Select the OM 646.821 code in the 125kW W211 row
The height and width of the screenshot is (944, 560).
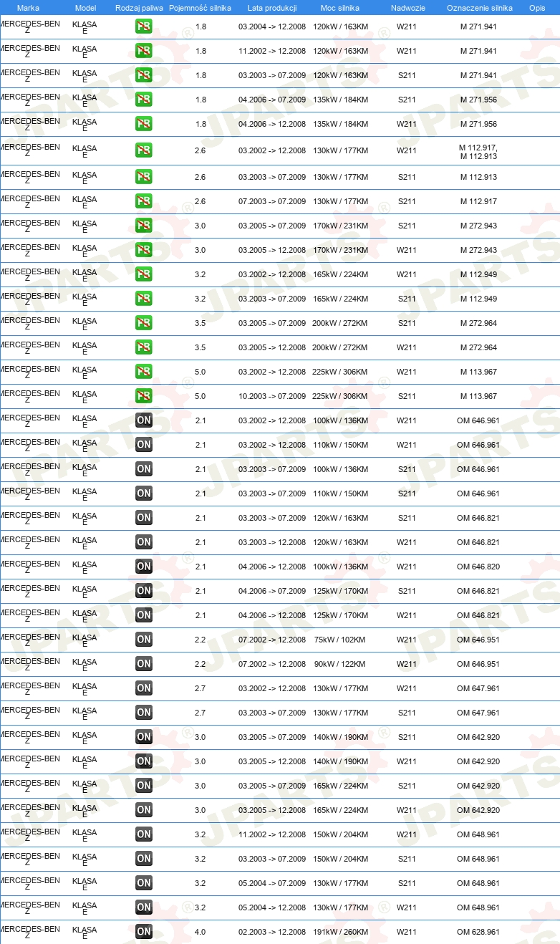click(478, 616)
